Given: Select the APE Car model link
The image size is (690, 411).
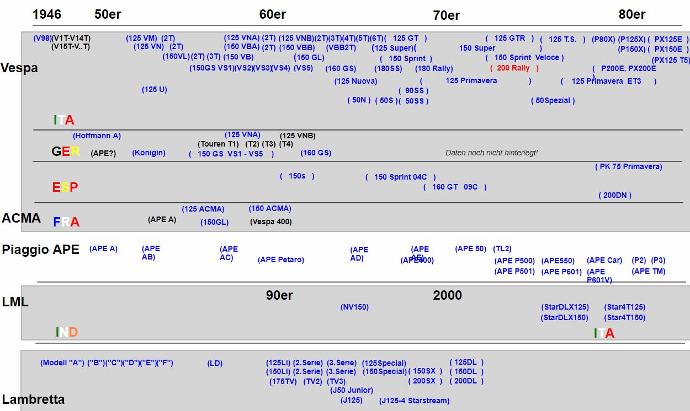Looking at the screenshot, I should point(604,259).
